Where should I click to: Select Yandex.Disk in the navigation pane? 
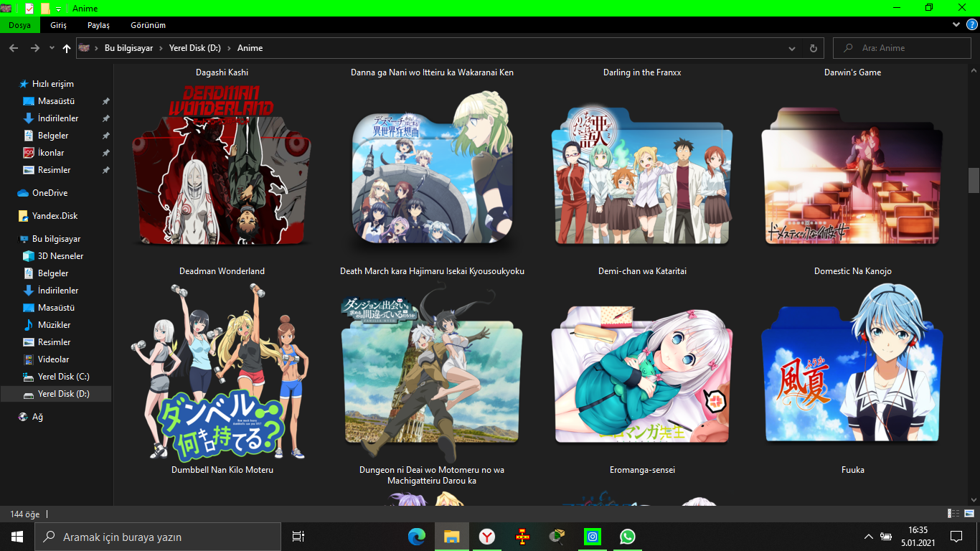56,216
